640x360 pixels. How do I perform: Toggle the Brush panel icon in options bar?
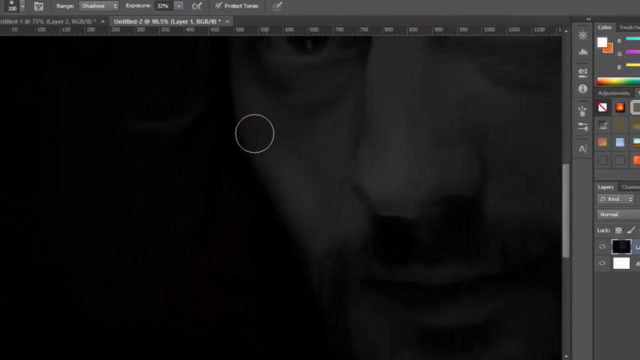click(x=38, y=6)
